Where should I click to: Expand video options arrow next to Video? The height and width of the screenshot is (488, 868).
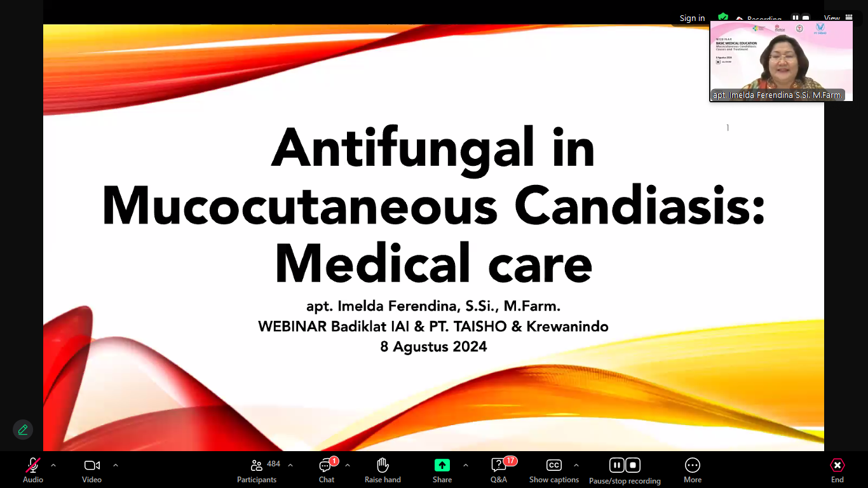[x=116, y=465]
